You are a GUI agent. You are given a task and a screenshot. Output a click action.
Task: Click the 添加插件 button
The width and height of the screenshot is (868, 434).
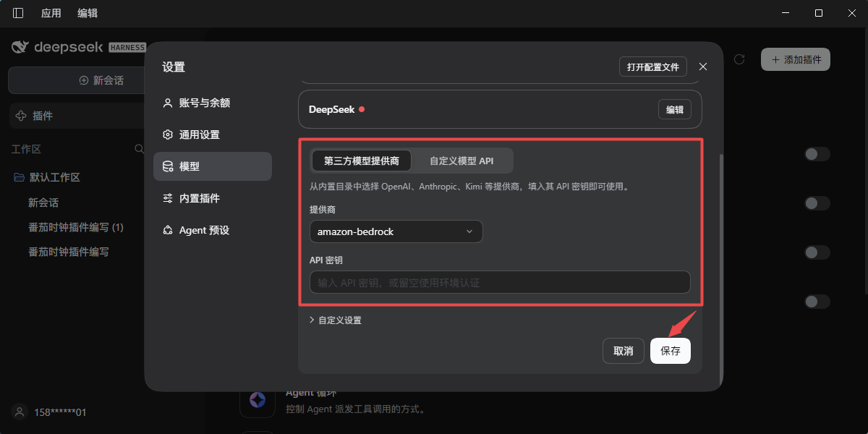pos(796,59)
